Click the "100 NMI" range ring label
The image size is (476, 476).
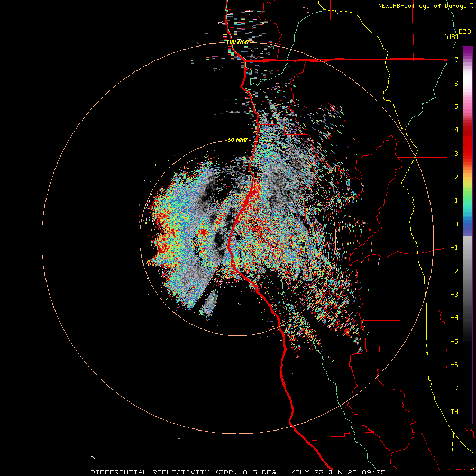tap(237, 42)
